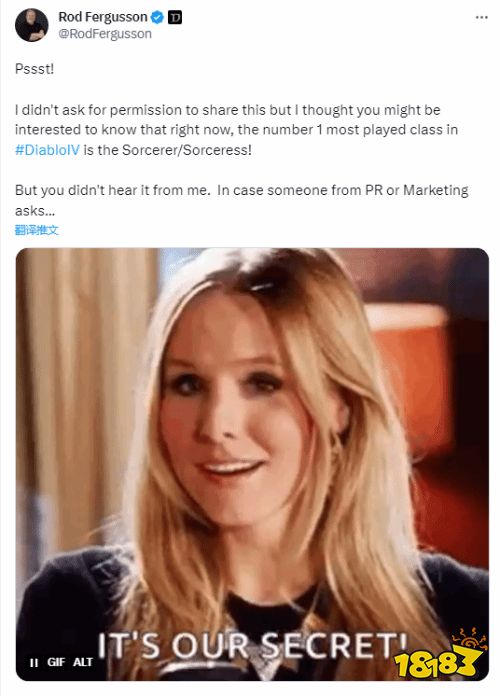Open the three-dot more options menu
This screenshot has width=500, height=696.
click(481, 17)
